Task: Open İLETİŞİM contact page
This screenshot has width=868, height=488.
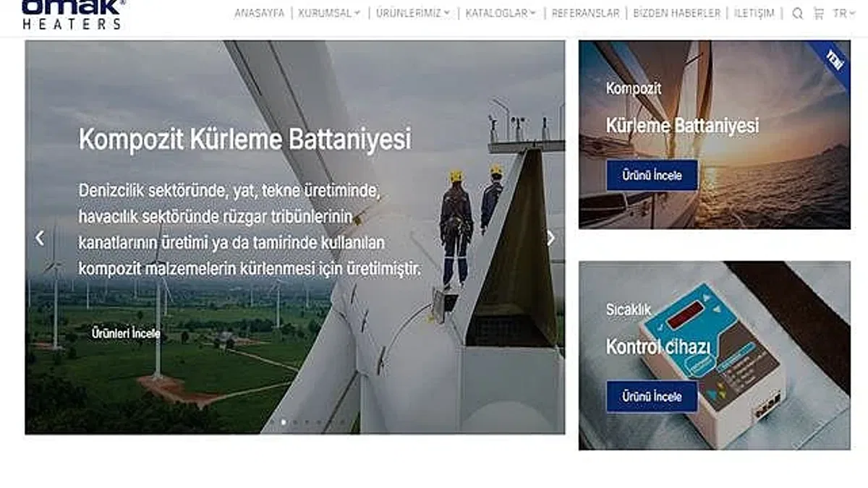Action: (x=754, y=13)
